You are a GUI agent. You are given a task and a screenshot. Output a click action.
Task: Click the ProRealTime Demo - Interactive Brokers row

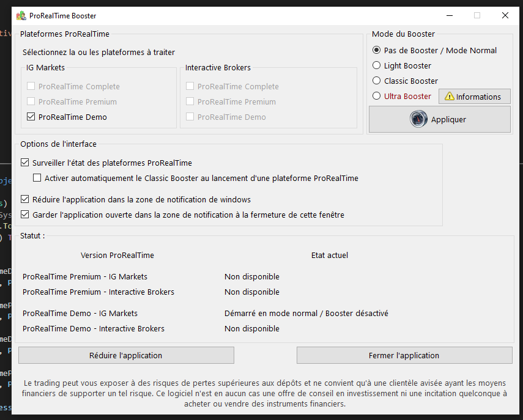(150, 329)
